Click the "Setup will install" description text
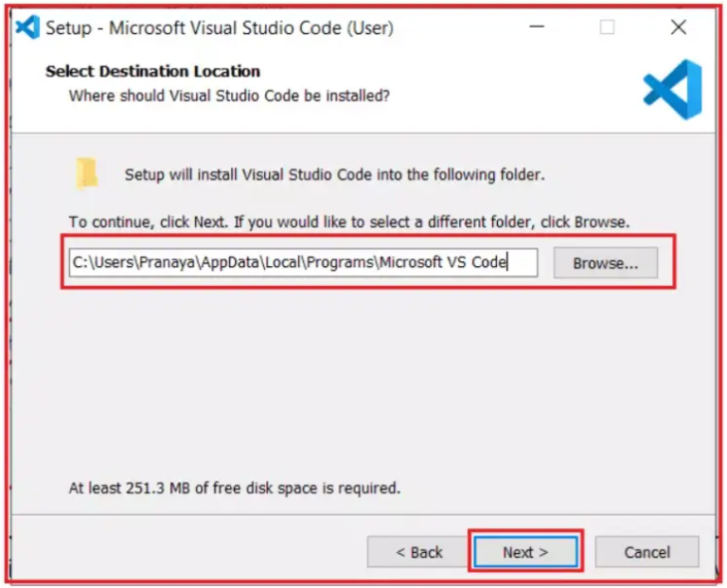727x588 pixels. (x=334, y=175)
